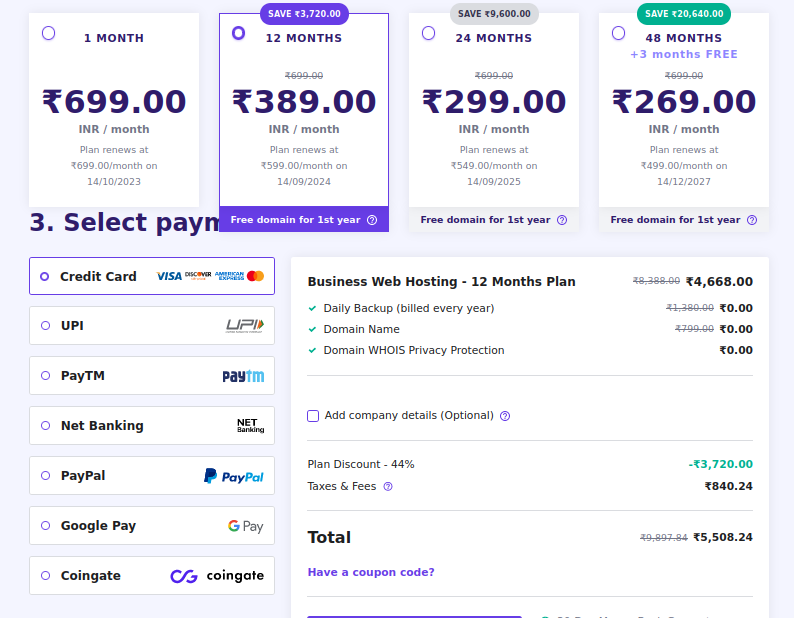Click the help icon beside 12-month free domain
This screenshot has width=794, height=618.
[x=372, y=220]
